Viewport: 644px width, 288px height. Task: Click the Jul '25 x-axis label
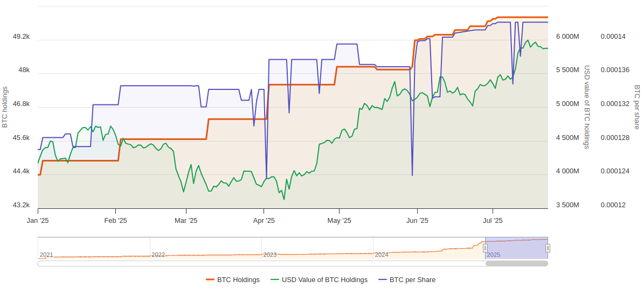click(x=492, y=221)
